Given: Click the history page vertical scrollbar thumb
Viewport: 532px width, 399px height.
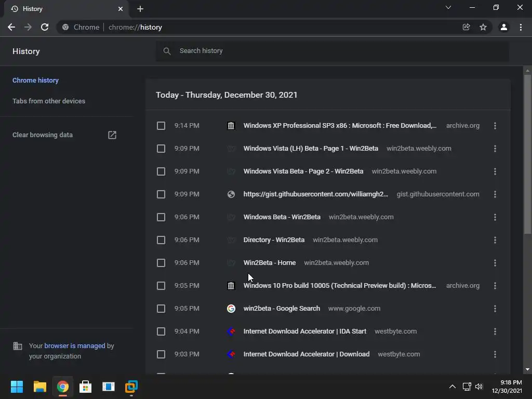Looking at the screenshot, I should click(x=527, y=154).
